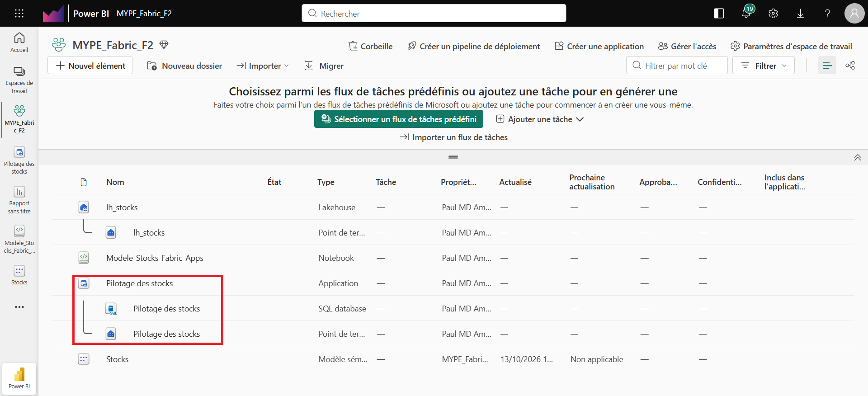
Task: Focus the Rechercher search box
Action: tap(434, 14)
